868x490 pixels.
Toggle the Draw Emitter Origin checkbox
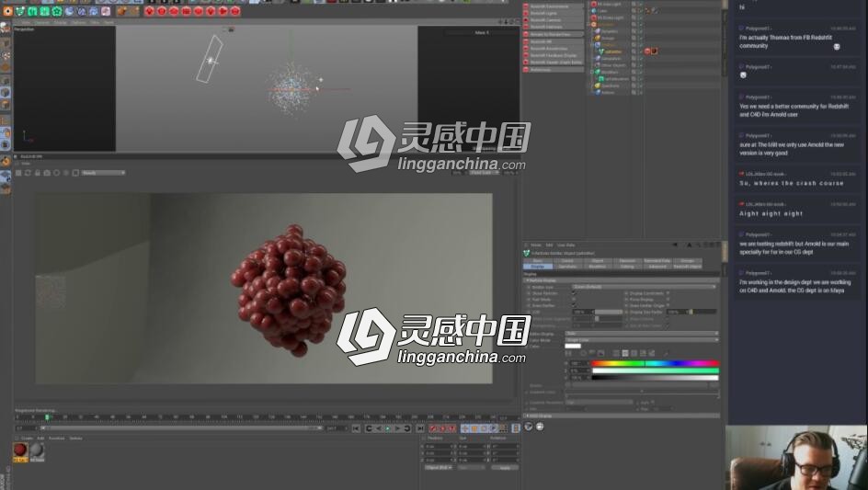click(668, 305)
